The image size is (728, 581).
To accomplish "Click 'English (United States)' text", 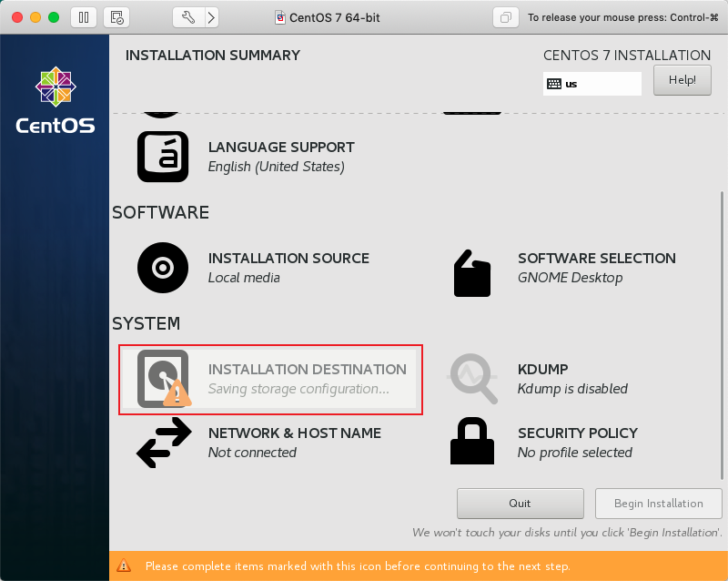I will point(277,167).
